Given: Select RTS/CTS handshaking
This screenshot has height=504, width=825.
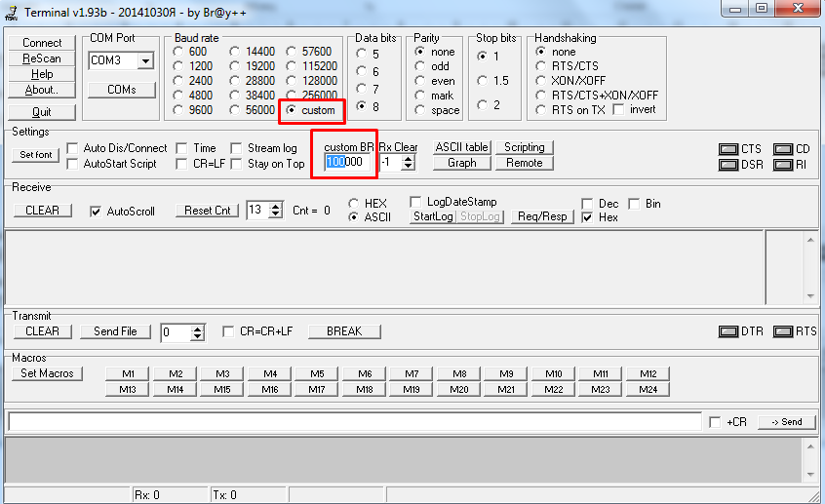Looking at the screenshot, I should [541, 66].
